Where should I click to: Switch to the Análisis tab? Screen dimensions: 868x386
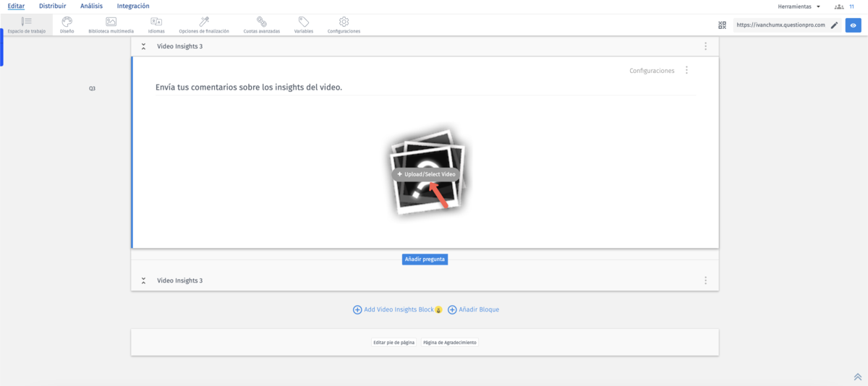[x=91, y=6]
